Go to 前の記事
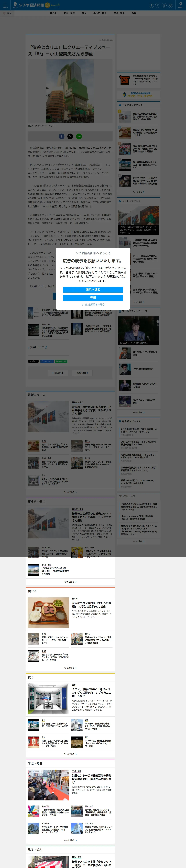The height and width of the screenshot is (868, 186). tap(58, 373)
